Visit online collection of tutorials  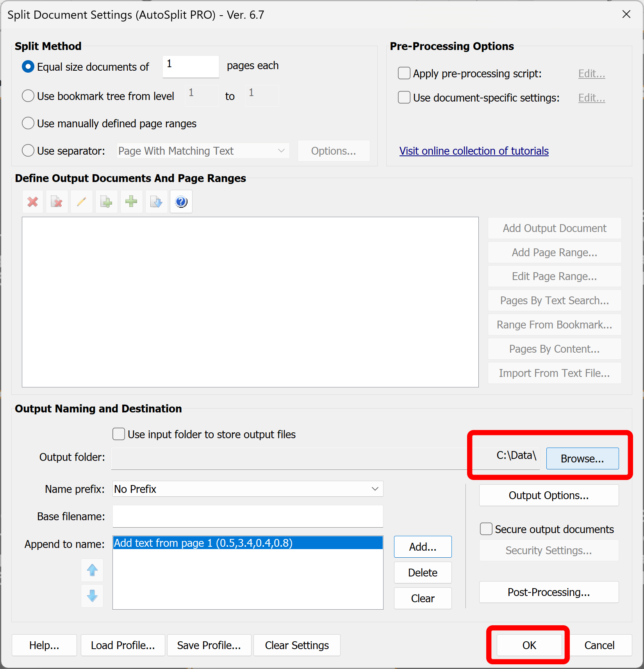pyautogui.click(x=474, y=151)
